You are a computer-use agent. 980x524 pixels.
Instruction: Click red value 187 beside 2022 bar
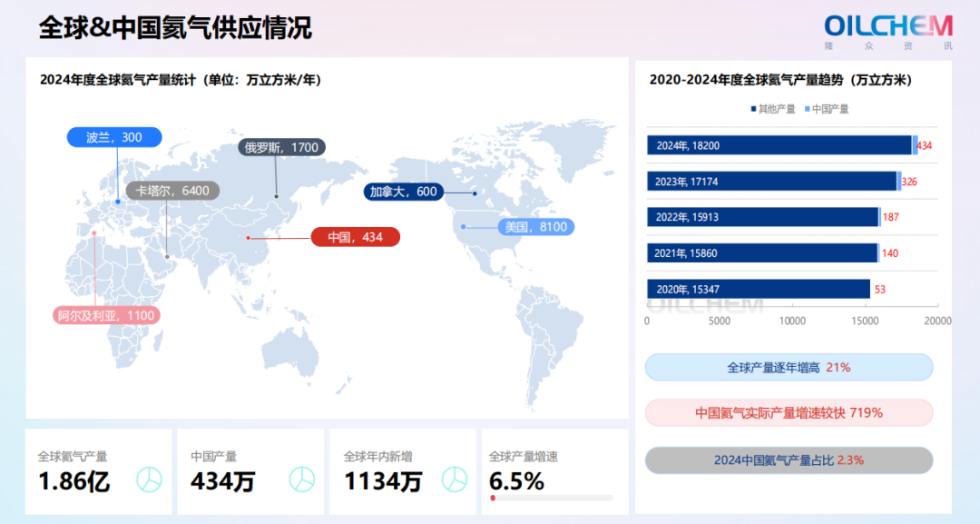tap(891, 218)
